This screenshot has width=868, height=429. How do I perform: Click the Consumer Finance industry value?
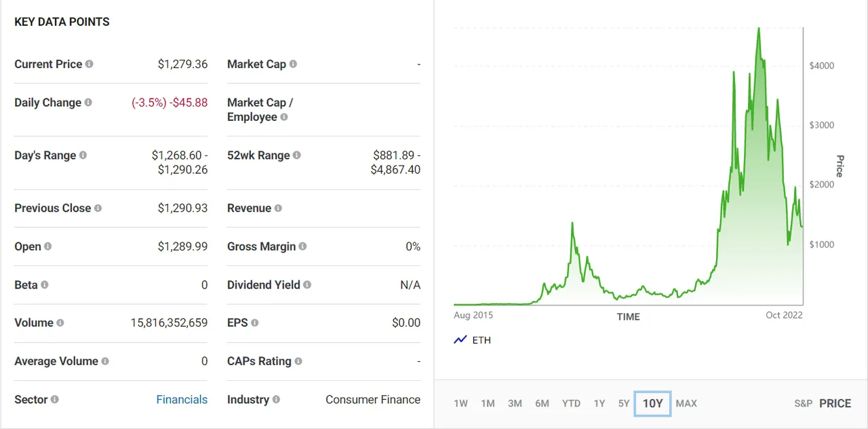[x=373, y=399]
